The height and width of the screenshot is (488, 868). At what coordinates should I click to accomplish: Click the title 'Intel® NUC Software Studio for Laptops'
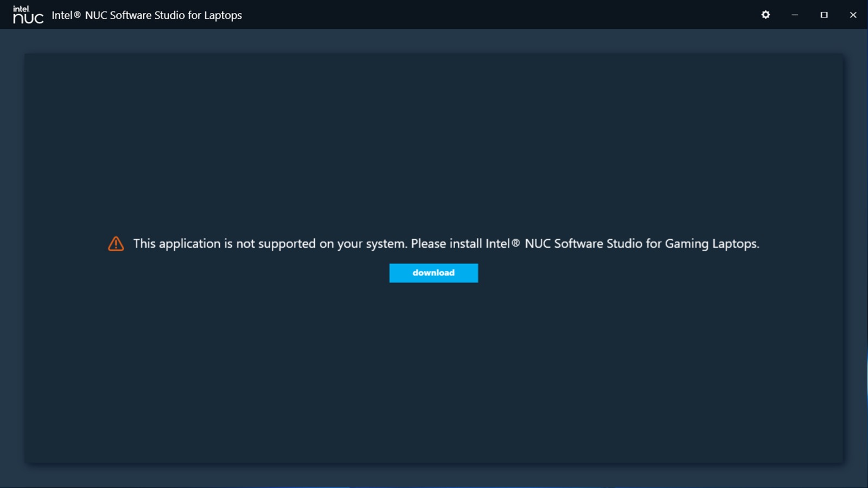coord(146,15)
